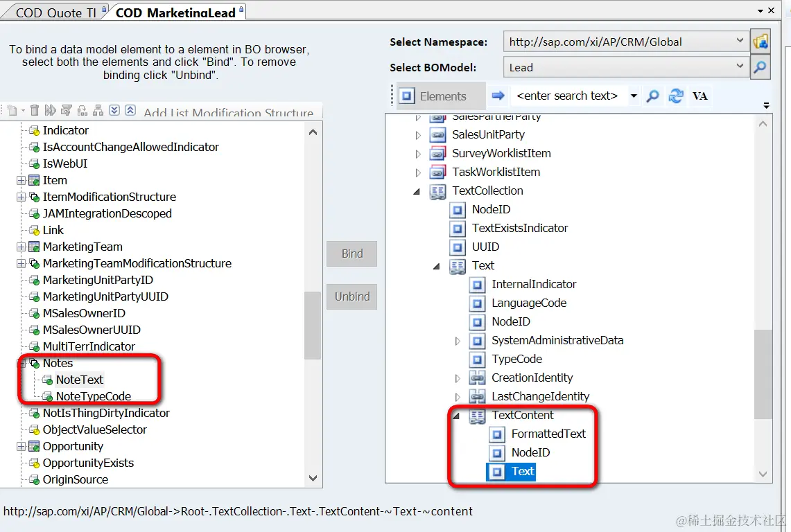Click the Unbind button
Screen dimensions: 791x532
pos(351,296)
